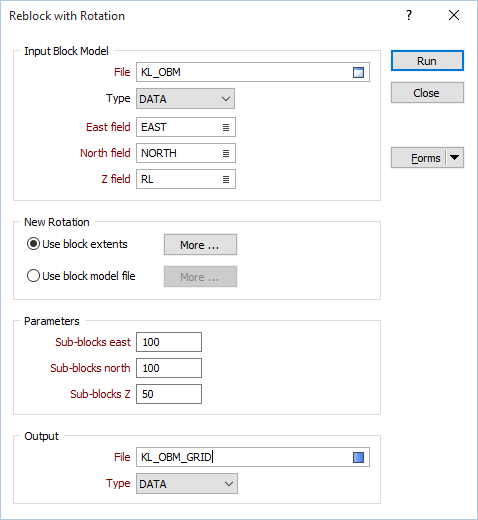Expand the input Type DATA dropdown
The width and height of the screenshot is (478, 520).
(185, 99)
